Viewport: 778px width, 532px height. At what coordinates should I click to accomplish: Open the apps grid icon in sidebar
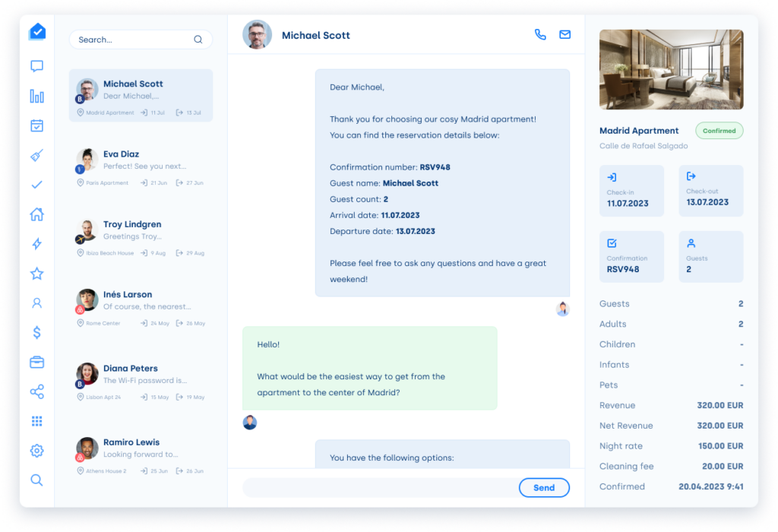(36, 421)
